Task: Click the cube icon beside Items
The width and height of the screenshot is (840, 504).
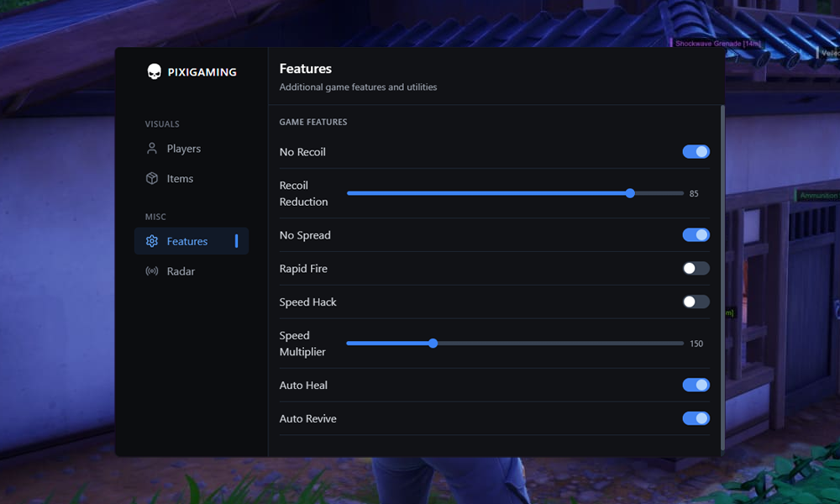Action: pos(152,178)
